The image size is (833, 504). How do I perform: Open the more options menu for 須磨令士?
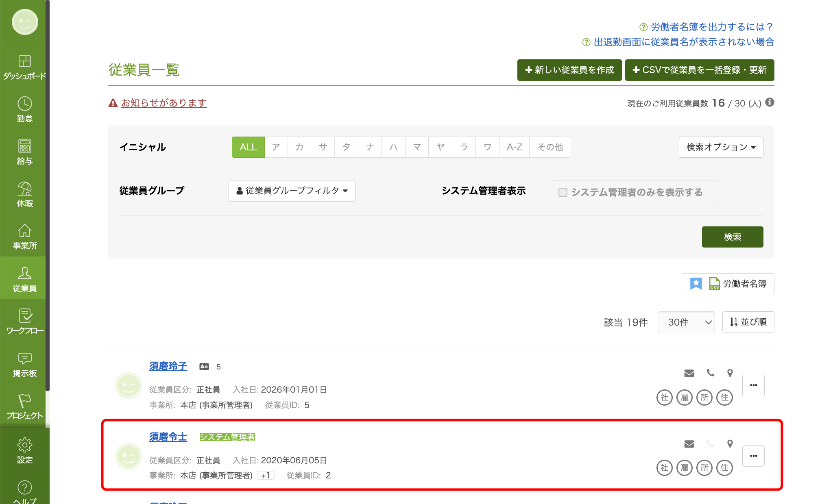(x=753, y=456)
